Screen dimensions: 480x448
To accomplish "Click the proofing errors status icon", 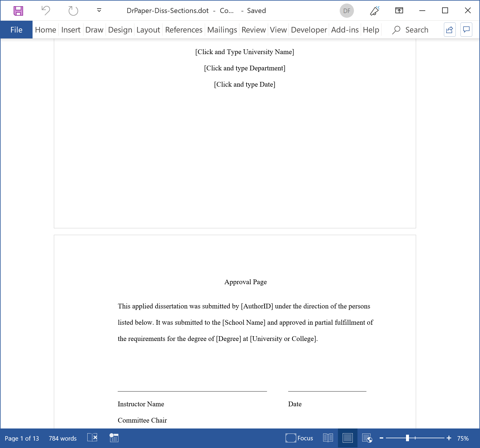I will 92,438.
